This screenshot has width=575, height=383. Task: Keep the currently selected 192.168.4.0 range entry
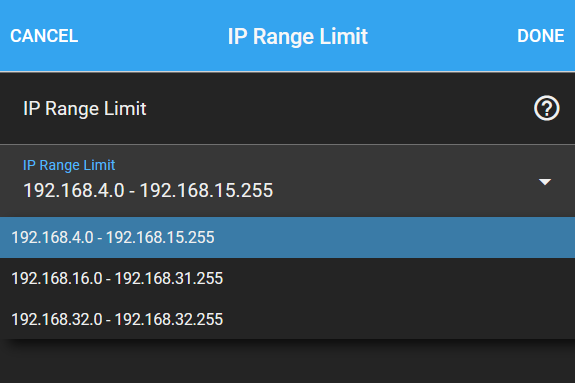pos(288,237)
